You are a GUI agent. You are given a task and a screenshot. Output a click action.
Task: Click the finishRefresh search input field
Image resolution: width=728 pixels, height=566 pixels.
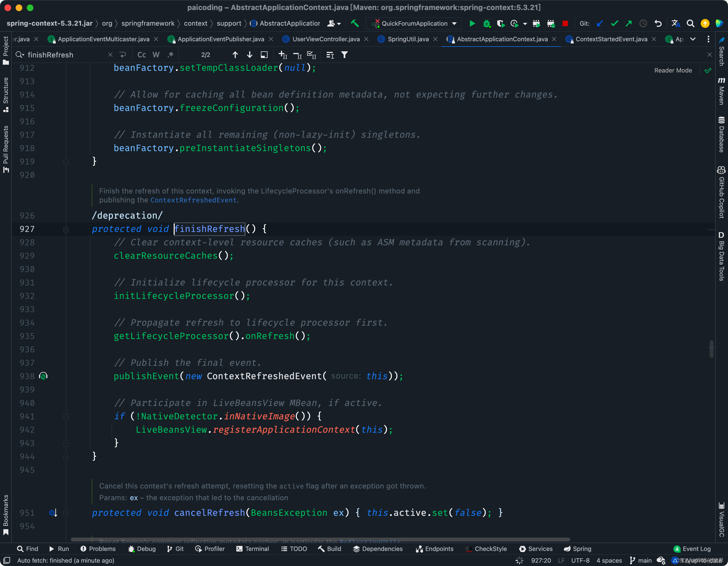pos(67,55)
